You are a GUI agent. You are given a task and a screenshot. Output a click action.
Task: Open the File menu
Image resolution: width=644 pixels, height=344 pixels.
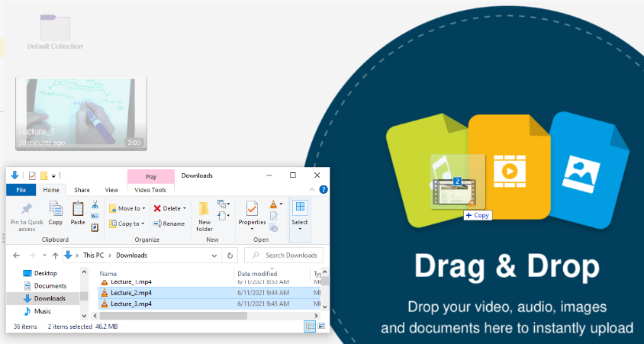point(21,190)
